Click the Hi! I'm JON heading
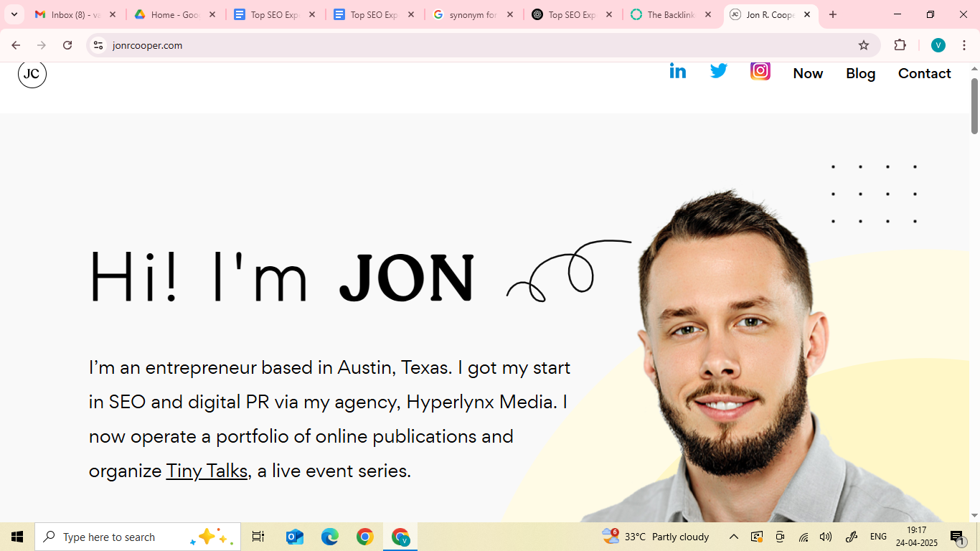This screenshot has height=551, width=980. pyautogui.click(x=281, y=276)
